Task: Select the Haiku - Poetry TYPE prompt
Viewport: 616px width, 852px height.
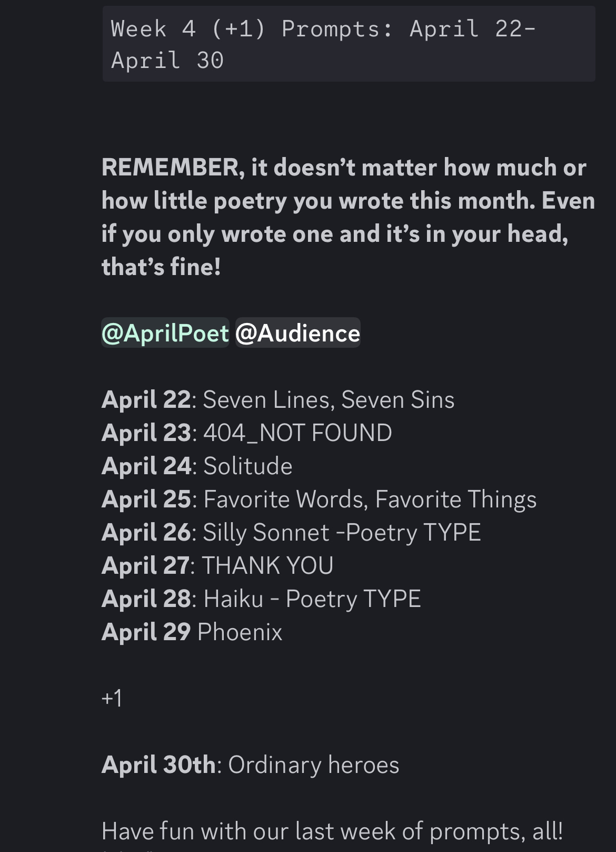Action: (x=312, y=599)
